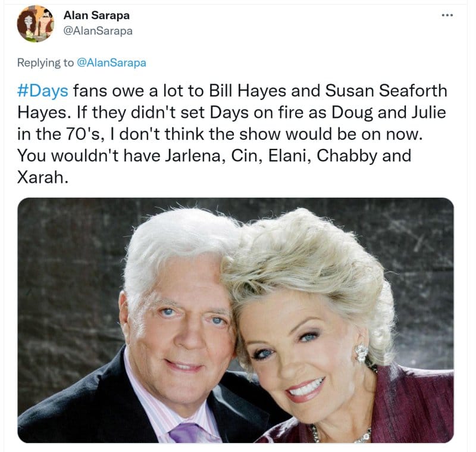Open the @AlanSarapa handle under the name
This screenshot has width=476, height=452.
98,31
